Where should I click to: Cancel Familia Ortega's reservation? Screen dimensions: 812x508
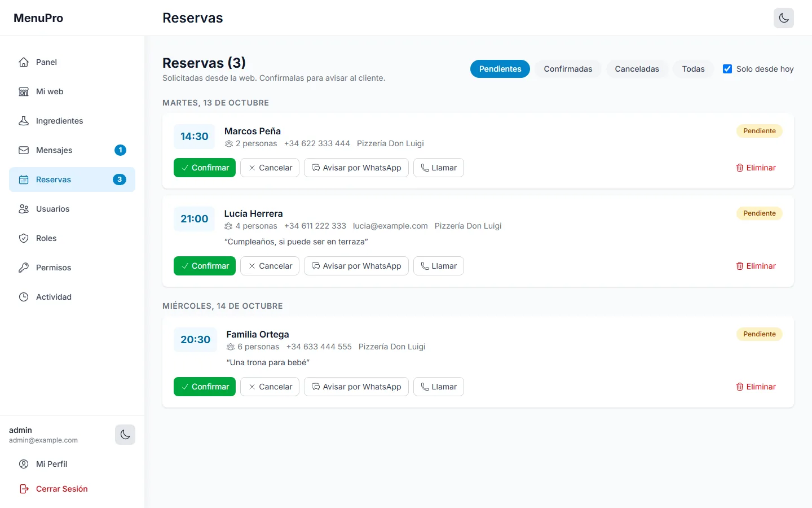270,387
